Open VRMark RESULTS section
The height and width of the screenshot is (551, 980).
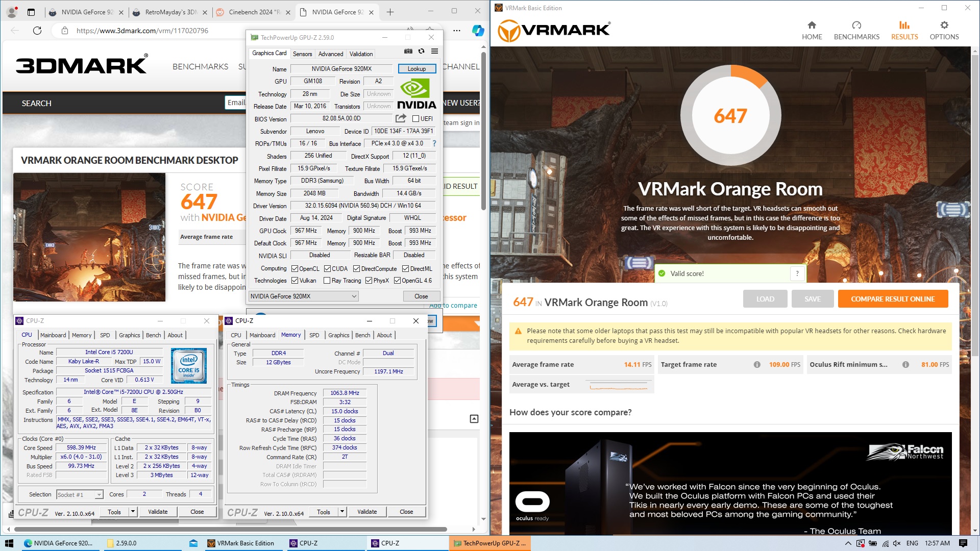coord(904,30)
